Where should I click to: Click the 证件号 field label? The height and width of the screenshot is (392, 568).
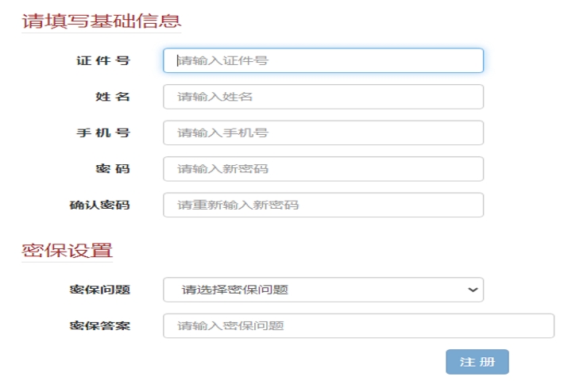[x=103, y=60]
